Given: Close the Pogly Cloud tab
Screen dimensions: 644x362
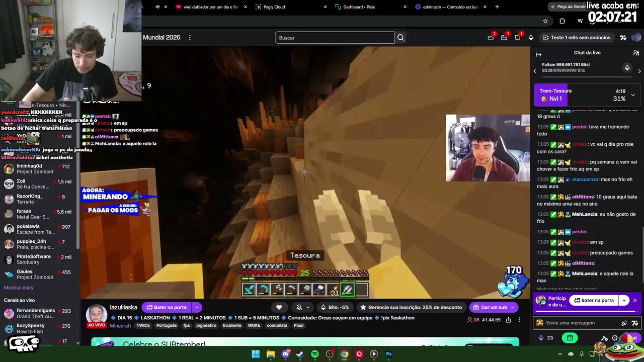Looking at the screenshot, I should click(x=325, y=7).
